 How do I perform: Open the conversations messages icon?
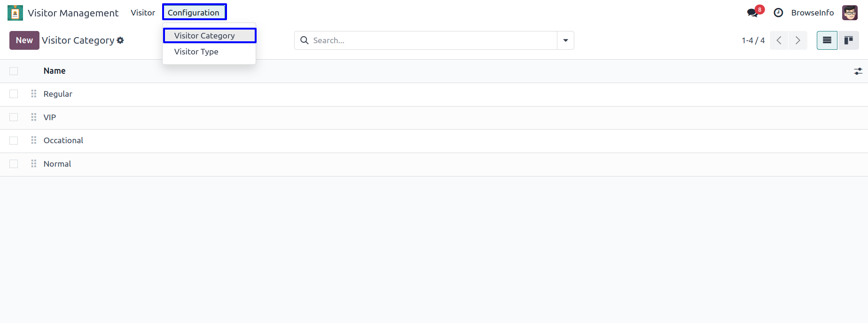(752, 13)
